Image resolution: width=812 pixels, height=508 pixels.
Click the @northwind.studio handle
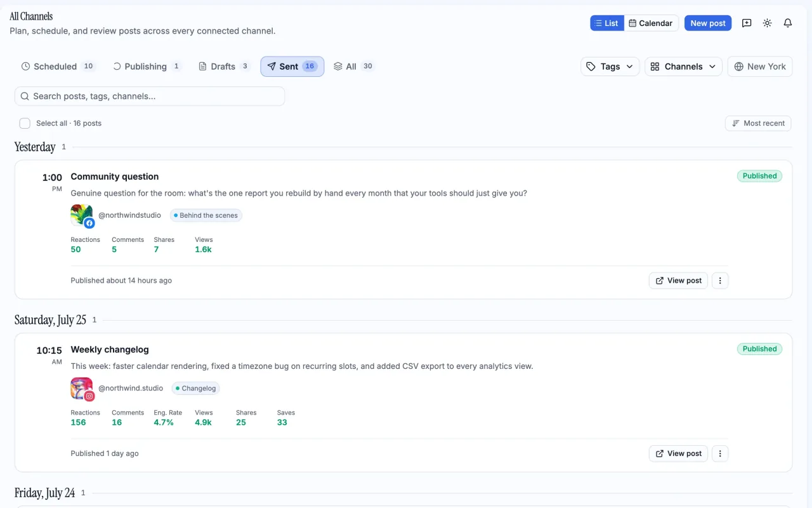click(131, 388)
